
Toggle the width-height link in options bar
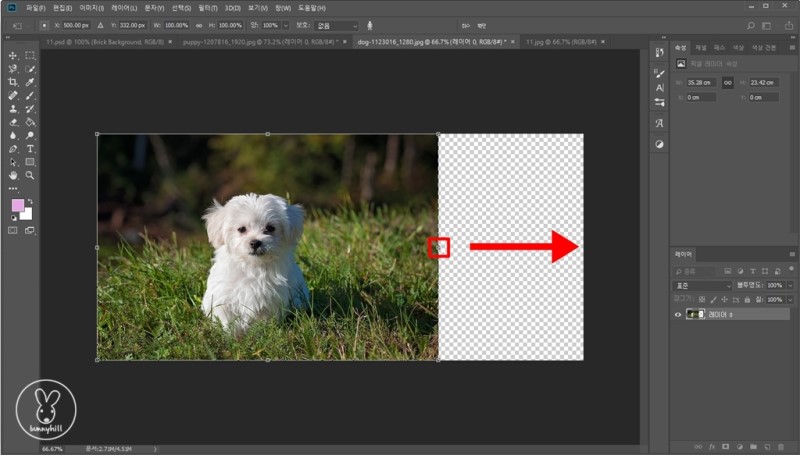click(201, 25)
